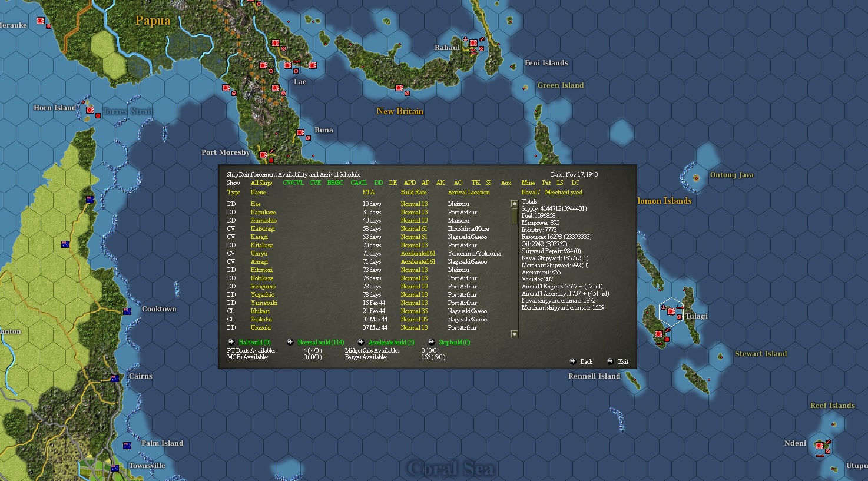Toggle the LS filter
This screenshot has width=868, height=481.
(x=560, y=183)
